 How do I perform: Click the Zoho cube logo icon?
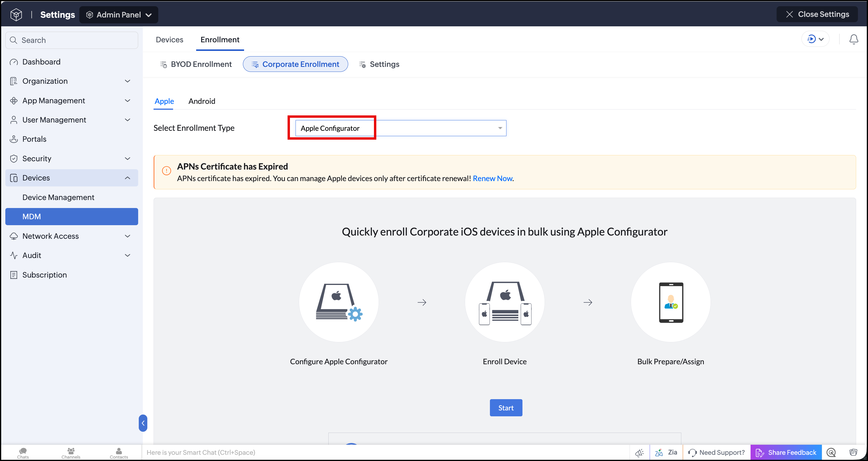pyautogui.click(x=16, y=14)
